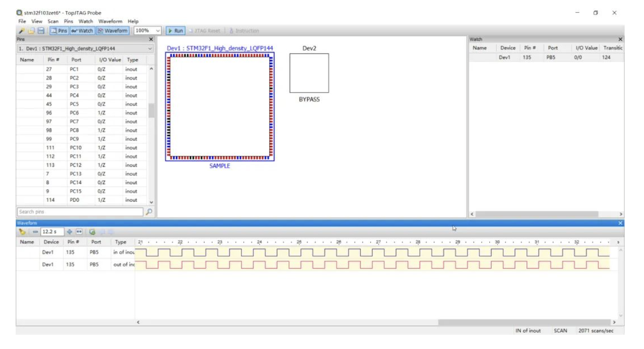Close the Waveform panel
The width and height of the screenshot is (644, 349).
tap(620, 223)
